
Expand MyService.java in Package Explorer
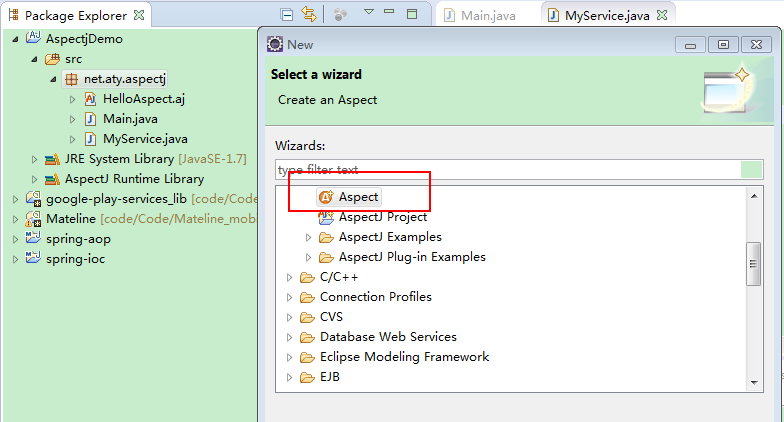pyautogui.click(x=72, y=139)
